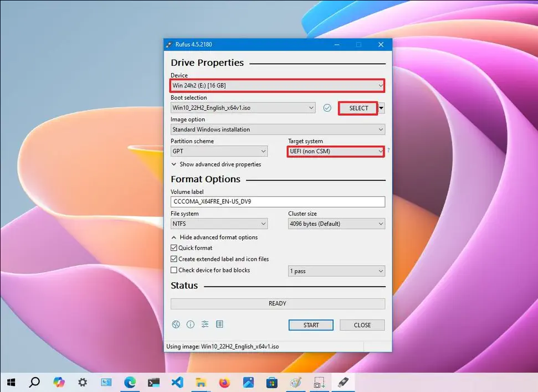Screen dimensions: 538x392
Task: Open the bad blocks passes dropdown
Action: point(336,271)
